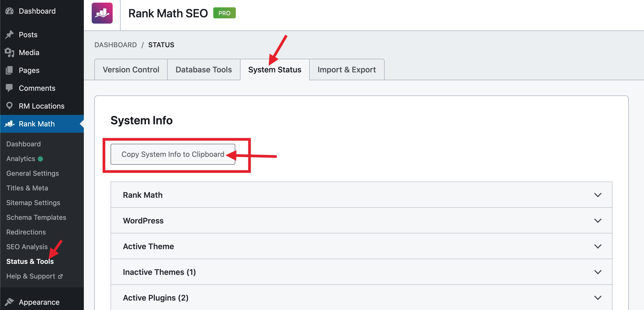Open Rank Math submenu Dashboard link

24,144
